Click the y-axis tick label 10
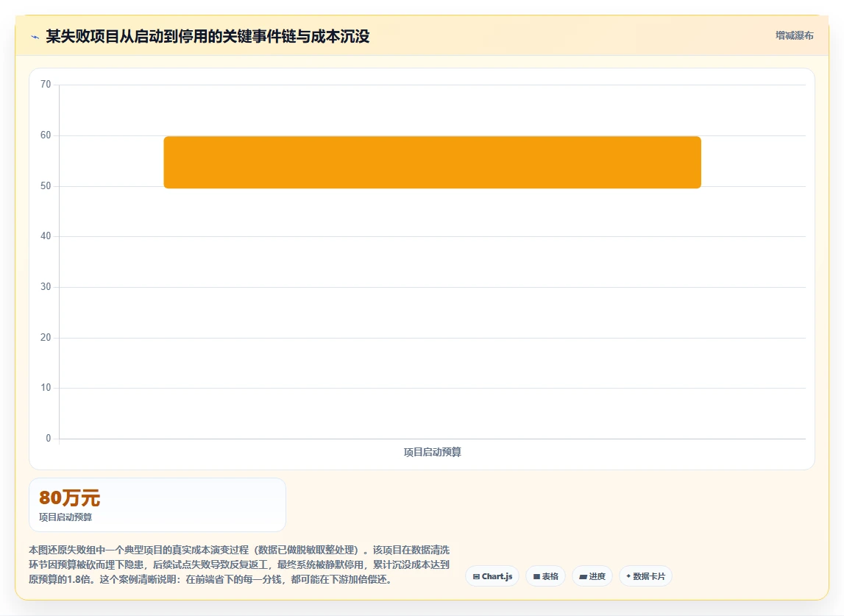This screenshot has height=616, width=844. (x=46, y=388)
